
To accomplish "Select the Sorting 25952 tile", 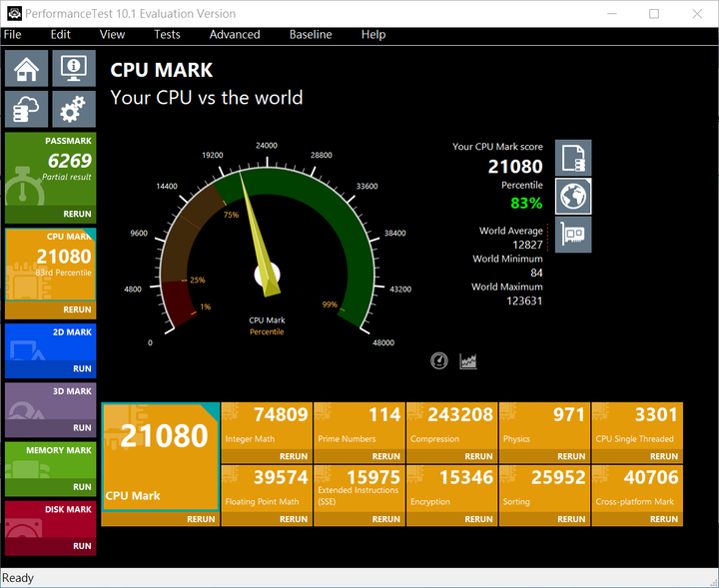I will [545, 488].
